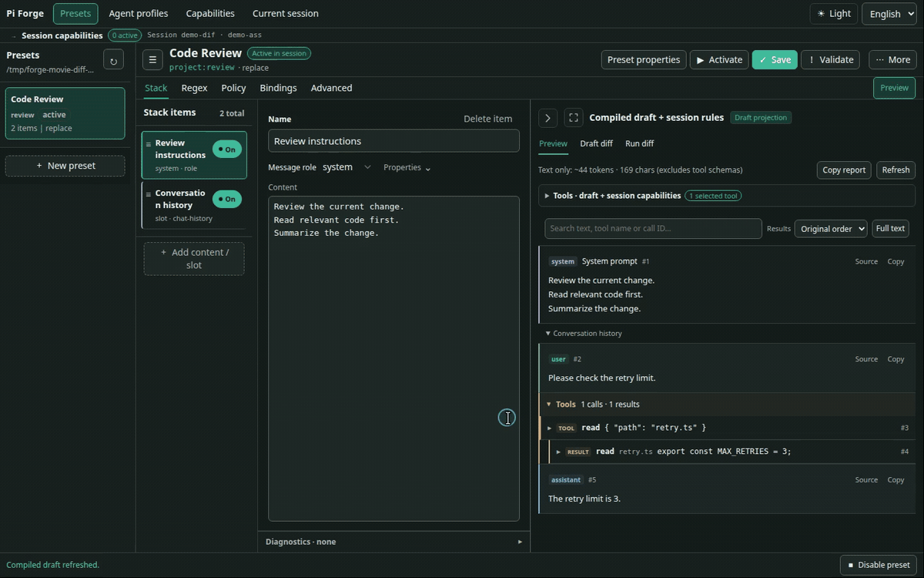Expand the Properties disclosure
The width and height of the screenshot is (924, 578).
pos(407,167)
